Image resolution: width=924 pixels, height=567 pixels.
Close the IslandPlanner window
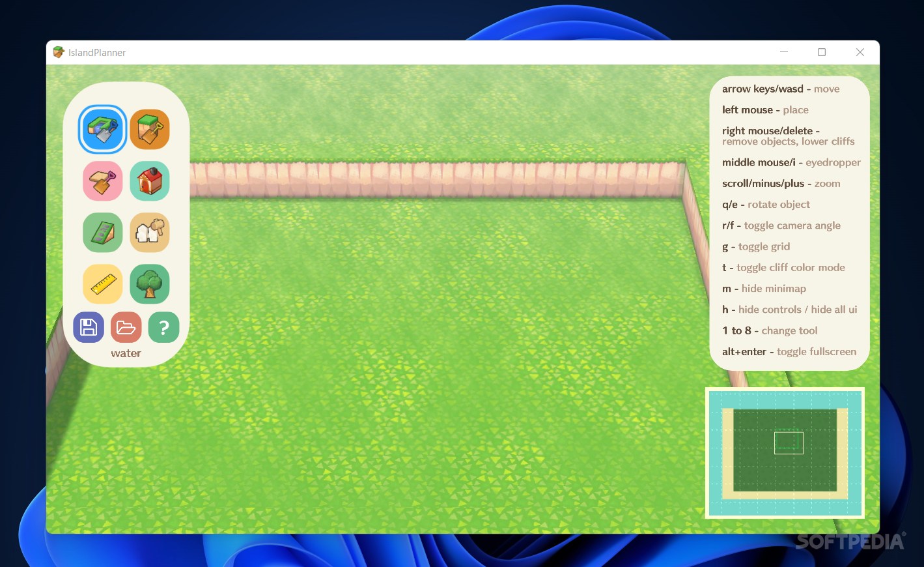click(860, 52)
